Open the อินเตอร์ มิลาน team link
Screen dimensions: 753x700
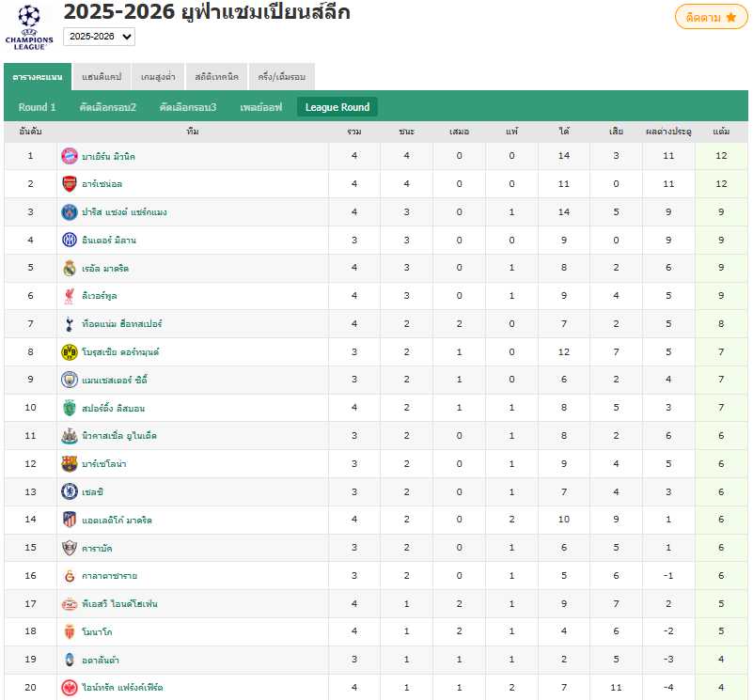(x=109, y=240)
